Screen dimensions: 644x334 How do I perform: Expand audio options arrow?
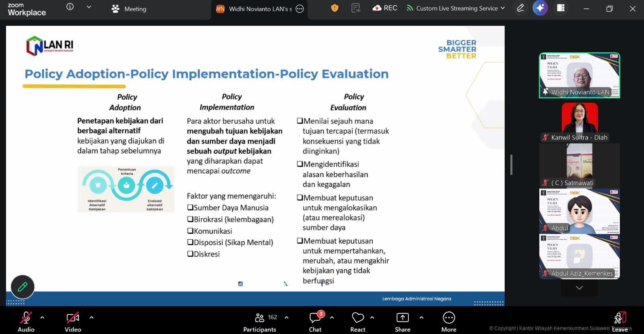(x=42, y=317)
